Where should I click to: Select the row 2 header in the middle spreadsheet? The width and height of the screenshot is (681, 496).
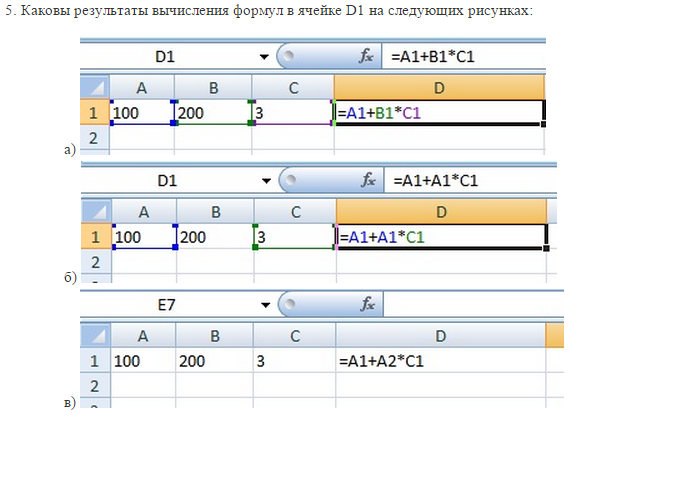[x=96, y=262]
